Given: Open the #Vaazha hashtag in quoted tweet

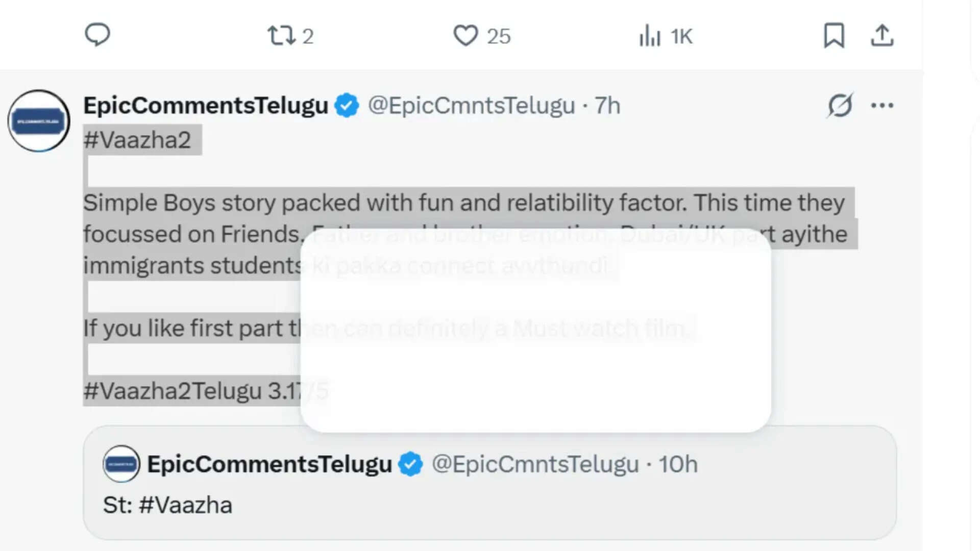Looking at the screenshot, I should [186, 505].
